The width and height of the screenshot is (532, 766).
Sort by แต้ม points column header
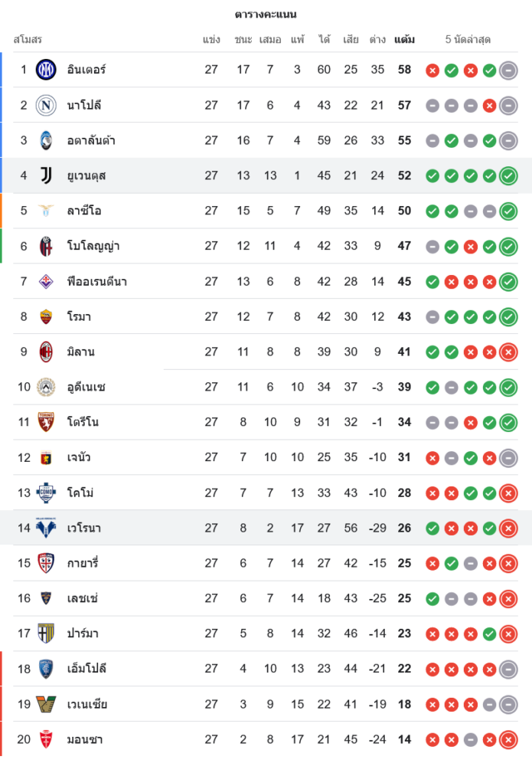[x=404, y=39]
